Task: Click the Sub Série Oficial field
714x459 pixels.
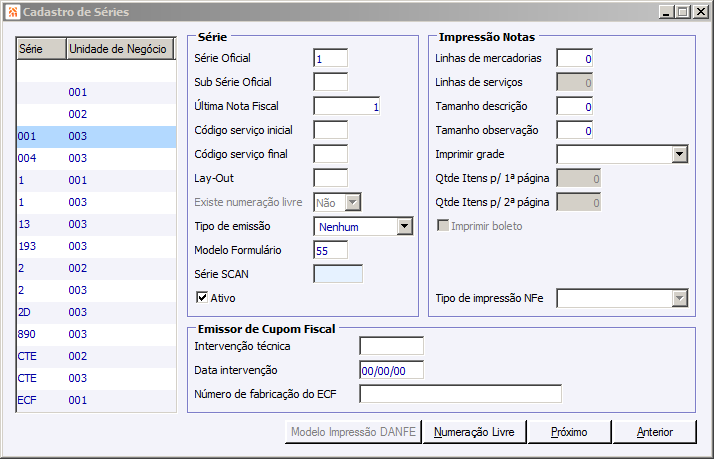Action: 330,82
